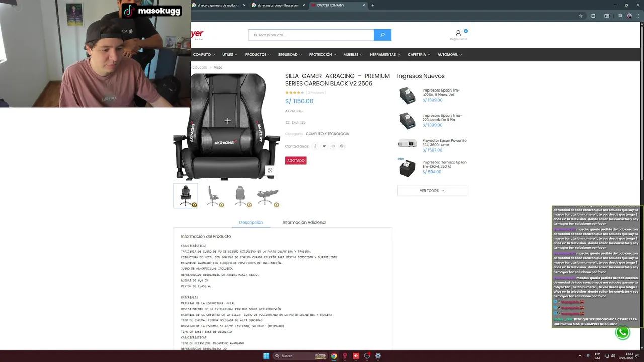Share product via Instagram icon
This screenshot has width=644, height=362.
[333, 146]
